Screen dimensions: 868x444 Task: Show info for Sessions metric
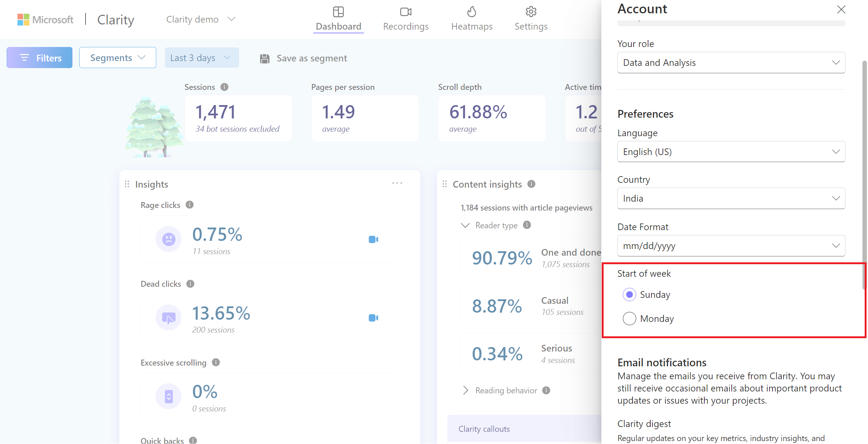point(224,87)
